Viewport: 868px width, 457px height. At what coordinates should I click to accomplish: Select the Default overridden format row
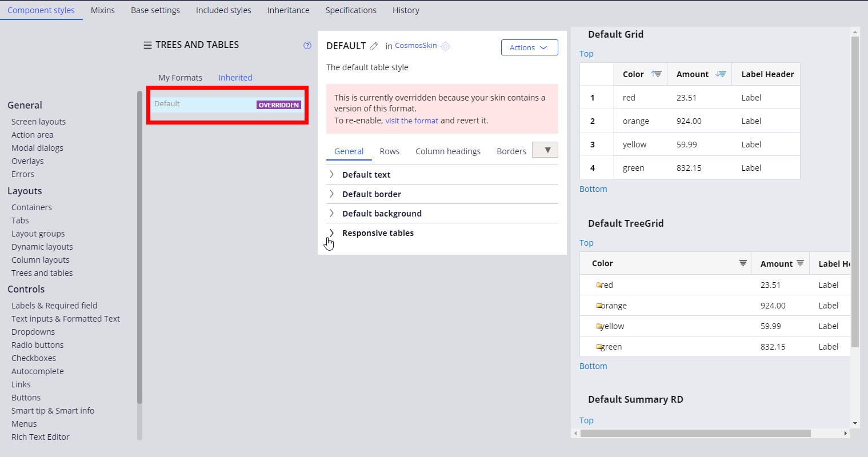227,105
